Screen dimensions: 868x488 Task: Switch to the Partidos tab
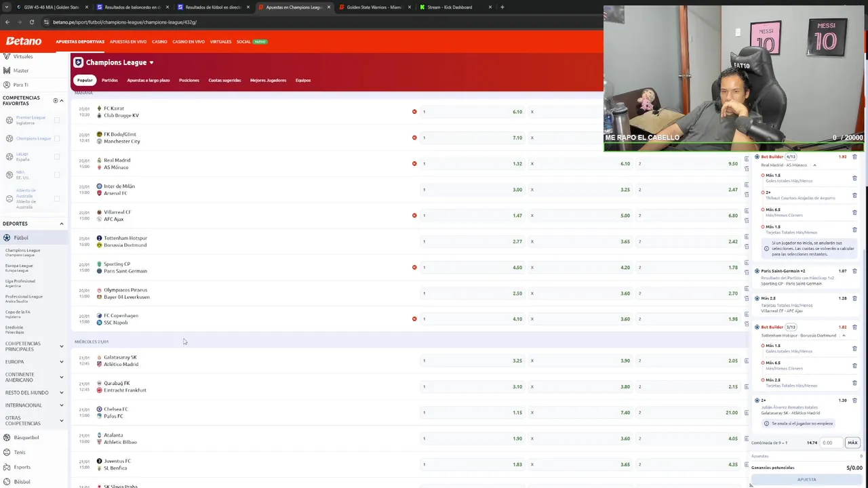point(110,80)
